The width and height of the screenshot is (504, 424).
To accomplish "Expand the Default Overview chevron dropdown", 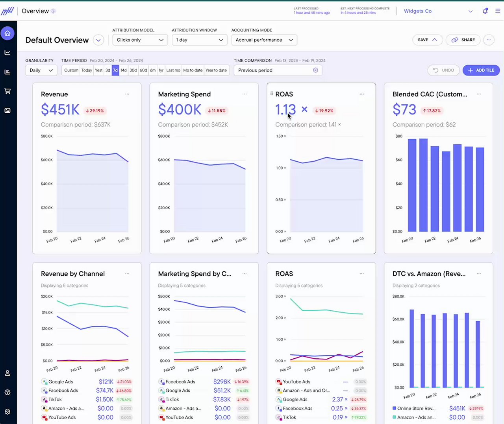I will (x=98, y=40).
